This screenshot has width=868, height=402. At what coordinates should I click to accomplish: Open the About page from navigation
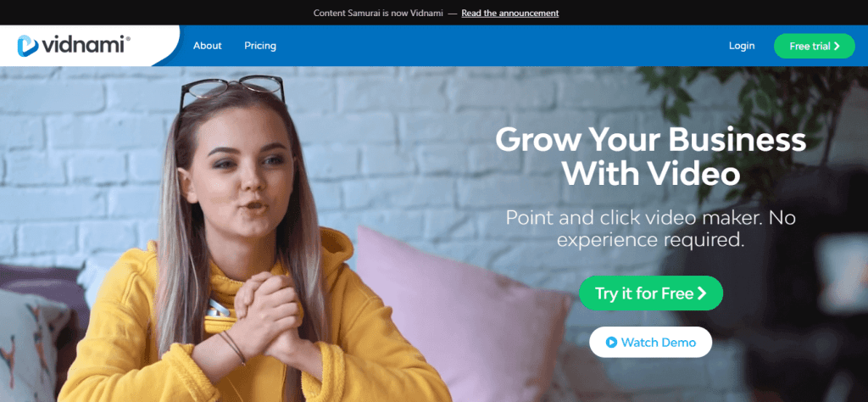[207, 46]
